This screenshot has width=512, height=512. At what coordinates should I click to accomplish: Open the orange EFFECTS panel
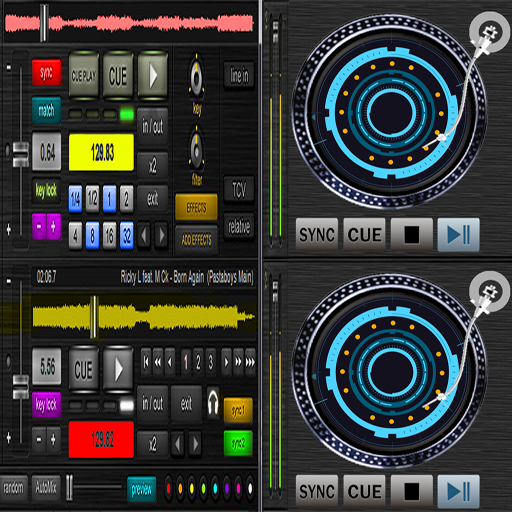point(196,207)
